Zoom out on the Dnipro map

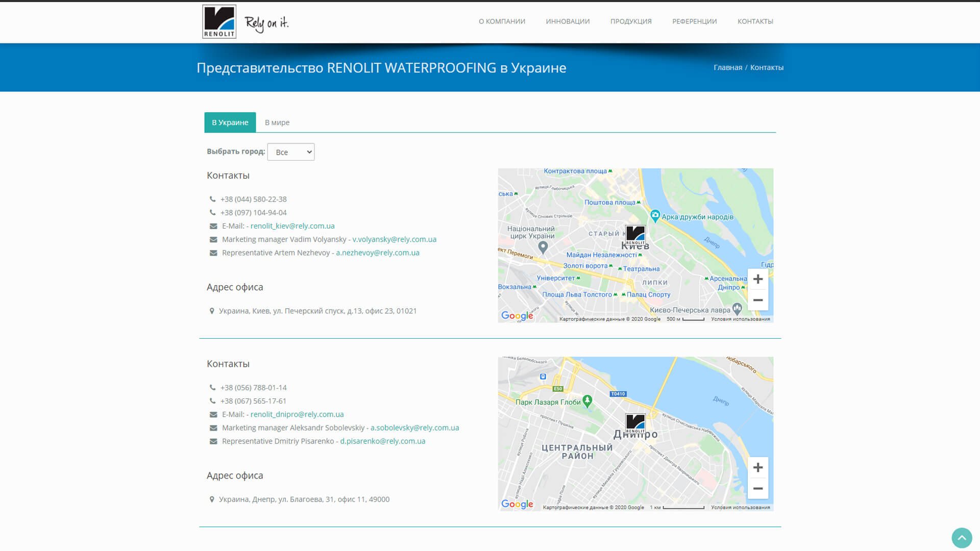pyautogui.click(x=758, y=488)
